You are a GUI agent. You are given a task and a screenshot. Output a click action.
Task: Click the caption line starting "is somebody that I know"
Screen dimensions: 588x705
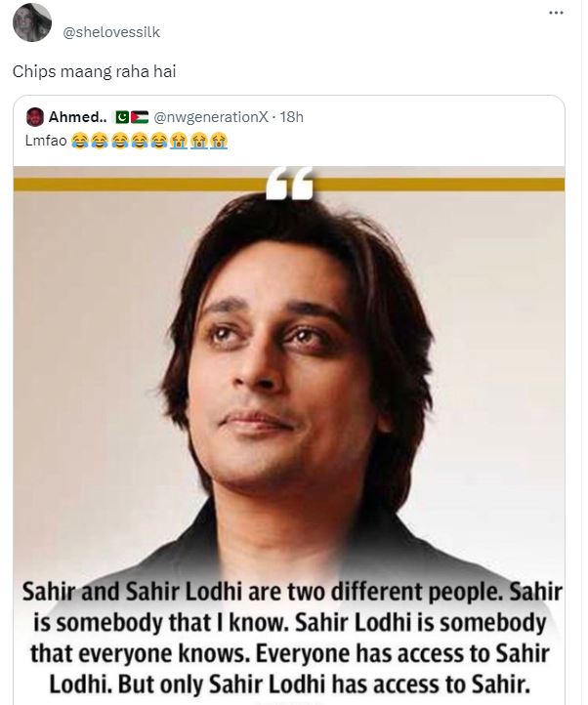289,623
